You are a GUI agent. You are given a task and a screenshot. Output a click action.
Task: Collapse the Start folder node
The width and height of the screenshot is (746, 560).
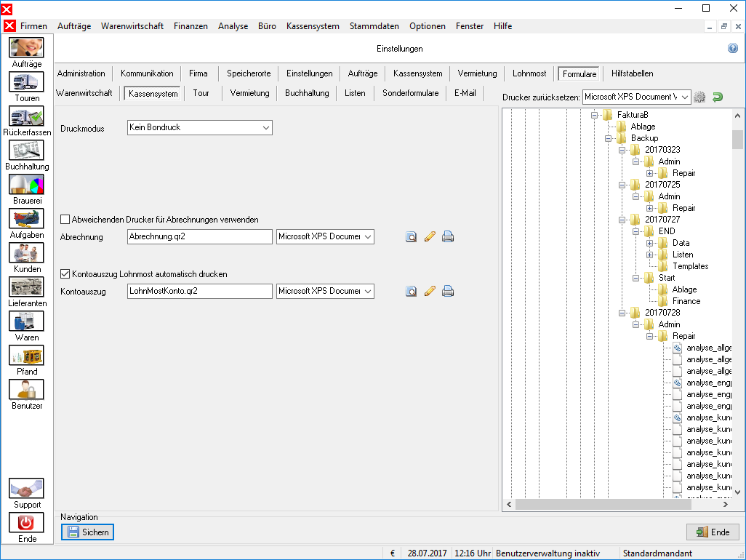point(635,278)
